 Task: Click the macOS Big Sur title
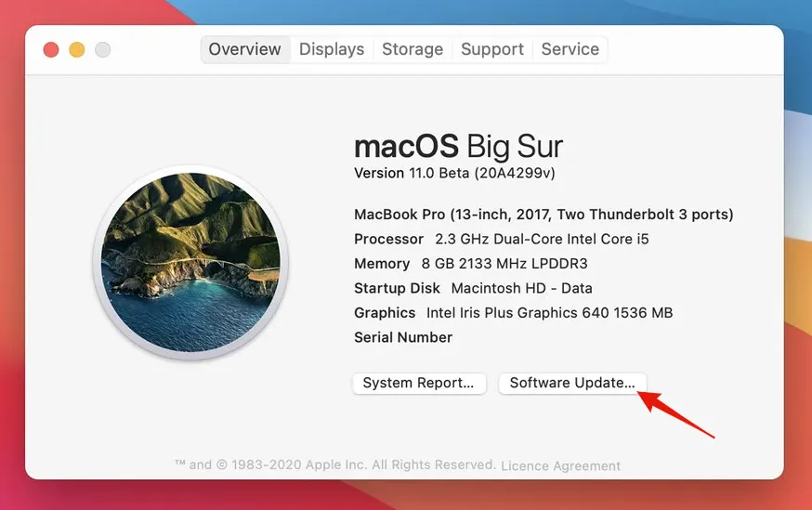pos(458,147)
